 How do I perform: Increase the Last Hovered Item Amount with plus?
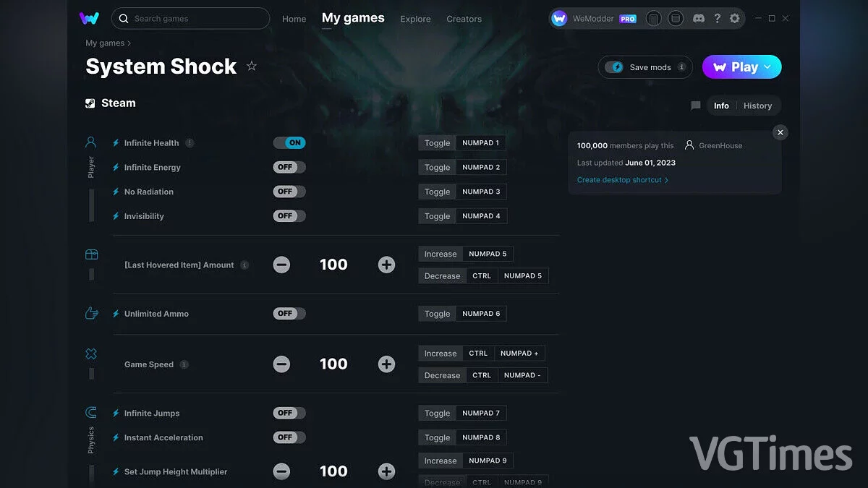coord(386,265)
